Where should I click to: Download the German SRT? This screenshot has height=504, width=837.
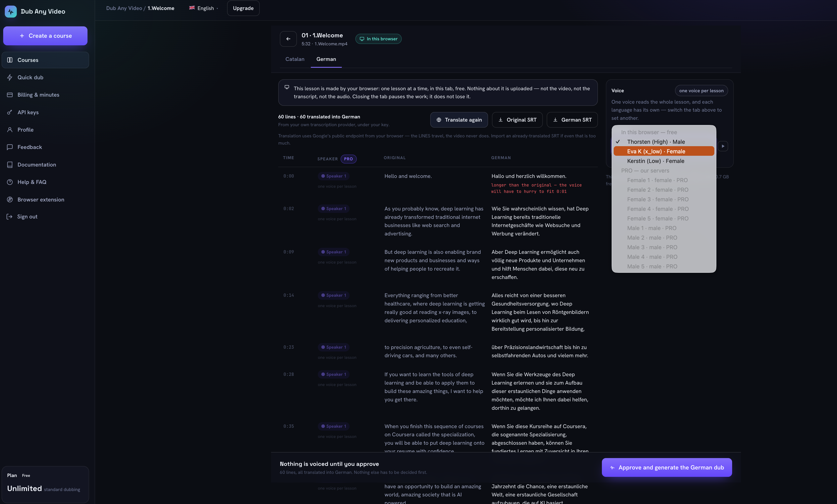pyautogui.click(x=572, y=120)
